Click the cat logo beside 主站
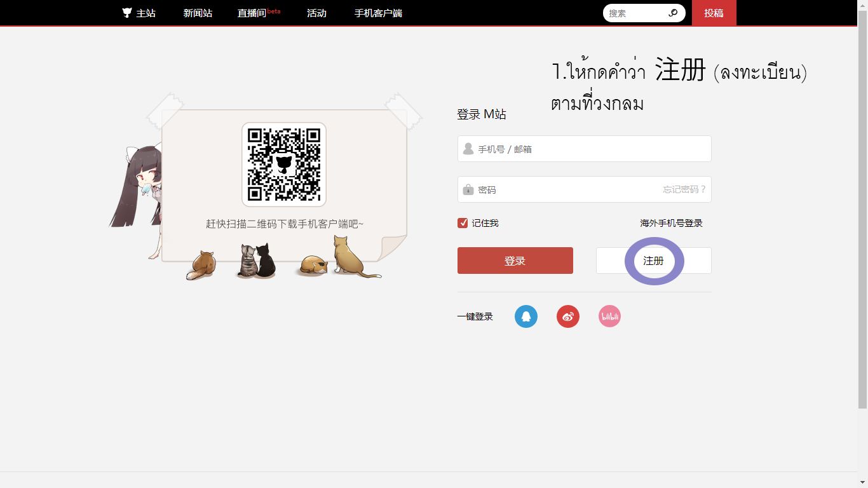This screenshot has width=868, height=488. click(x=127, y=13)
